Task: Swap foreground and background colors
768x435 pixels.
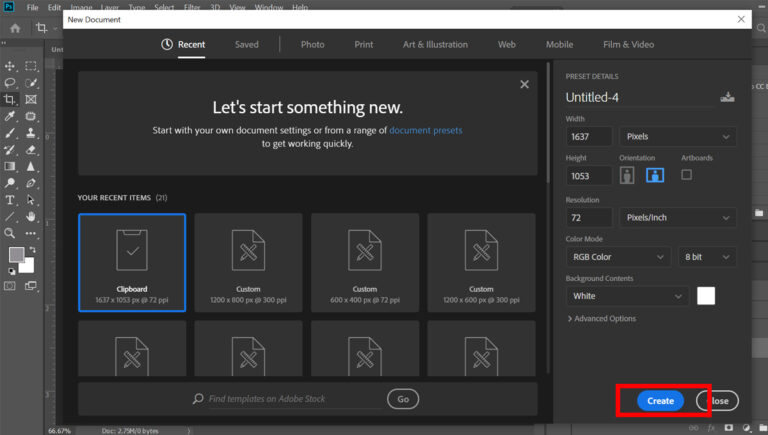Action: pos(32,250)
